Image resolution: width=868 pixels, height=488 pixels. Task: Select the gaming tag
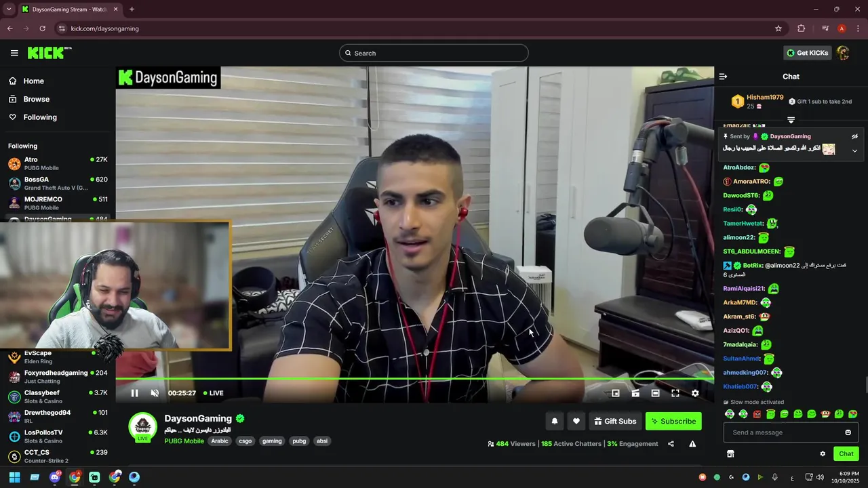click(x=272, y=441)
